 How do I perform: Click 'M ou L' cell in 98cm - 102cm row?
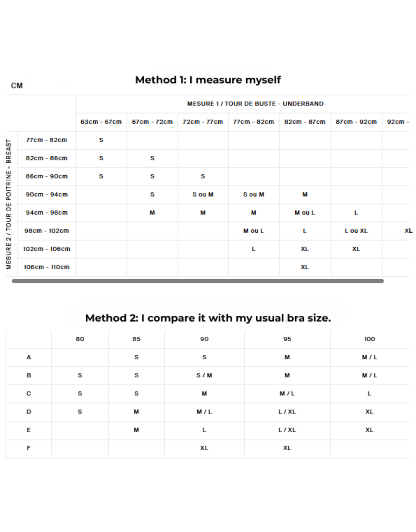(253, 231)
